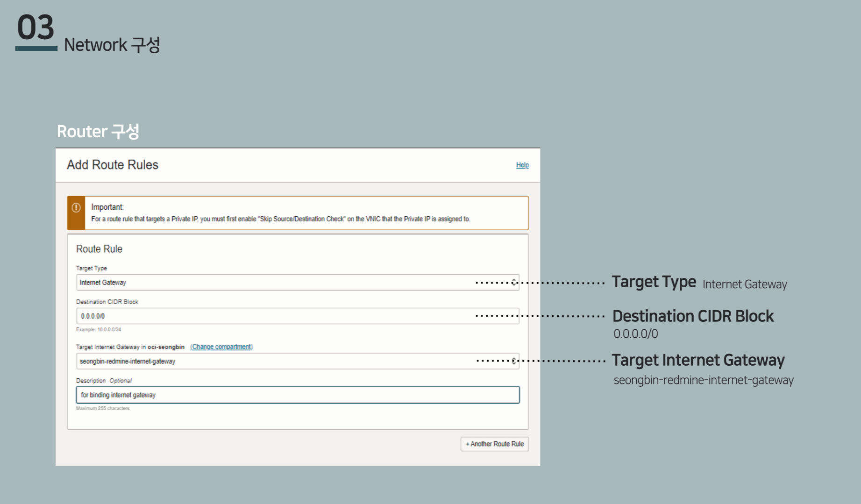The image size is (861, 504).
Task: Click the Maximum 255 characters hint
Action: [x=103, y=409]
